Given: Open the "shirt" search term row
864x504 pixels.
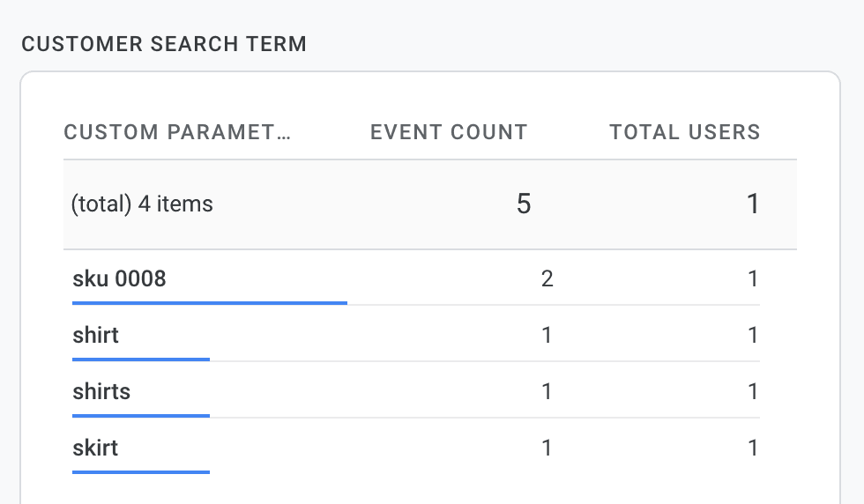Looking at the screenshot, I should pos(95,335).
